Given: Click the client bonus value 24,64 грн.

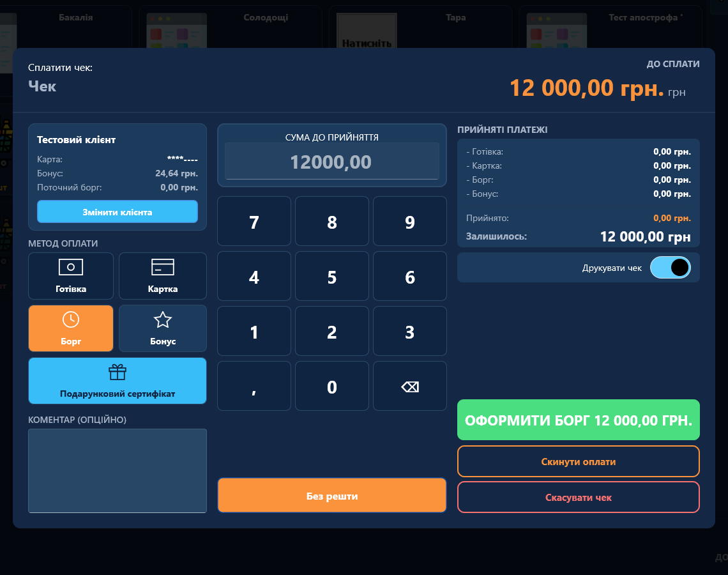Looking at the screenshot, I should 176,173.
